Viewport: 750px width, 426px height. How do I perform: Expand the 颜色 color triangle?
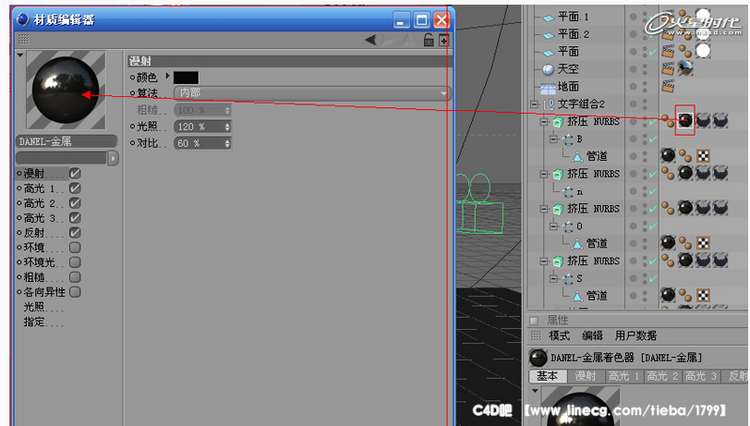click(x=167, y=76)
